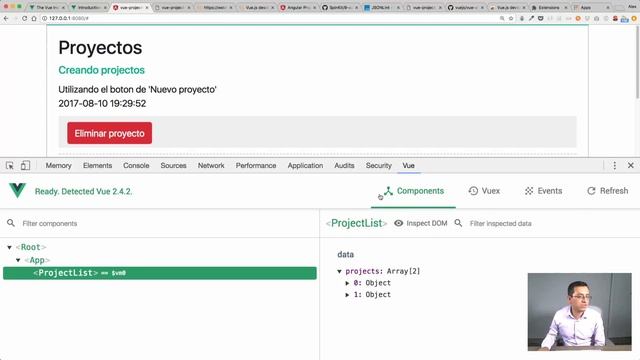The image size is (640, 360).
Task: Select the Vue devtools tab
Action: [x=409, y=165]
